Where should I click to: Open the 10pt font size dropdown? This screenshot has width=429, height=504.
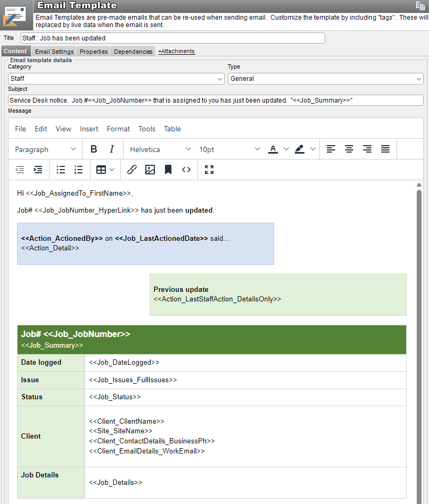(229, 149)
